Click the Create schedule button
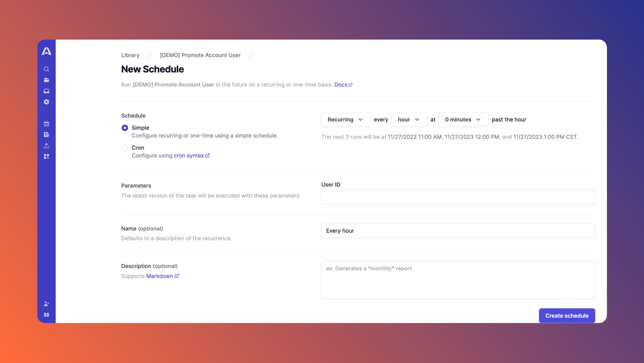The width and height of the screenshot is (644, 363). click(x=567, y=316)
